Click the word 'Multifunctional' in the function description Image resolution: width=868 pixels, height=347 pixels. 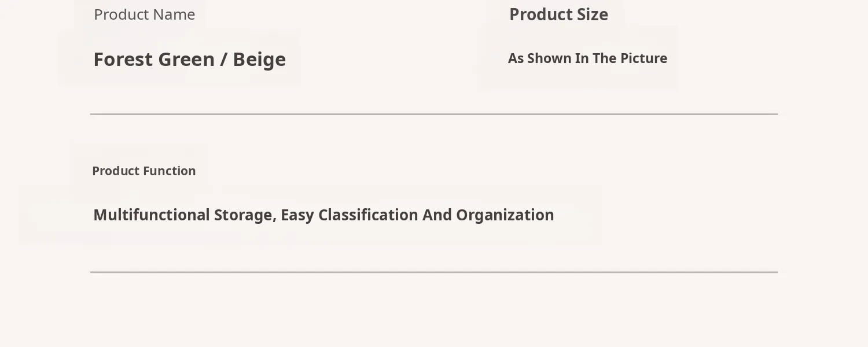tap(151, 215)
